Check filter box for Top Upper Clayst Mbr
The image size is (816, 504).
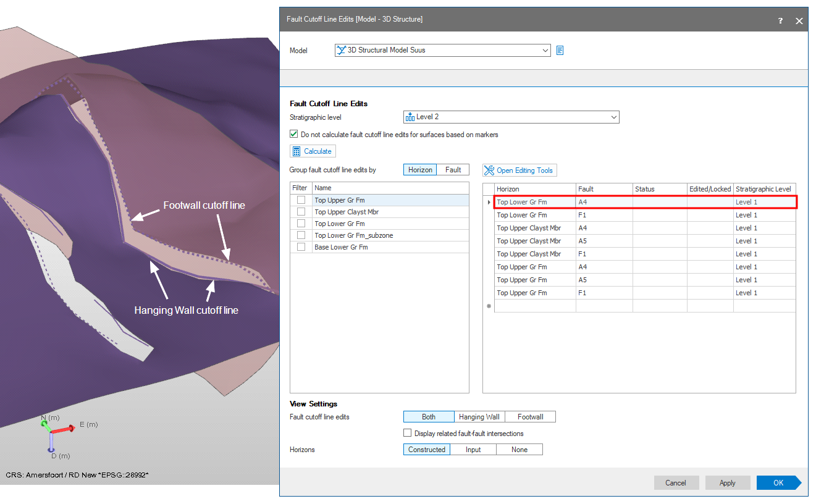301,212
